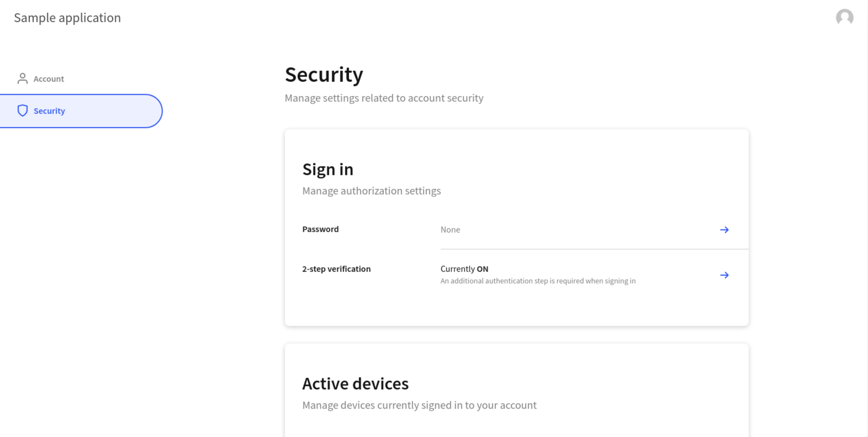
Task: Click 'Manage authorization settings' subtitle
Action: point(371,191)
